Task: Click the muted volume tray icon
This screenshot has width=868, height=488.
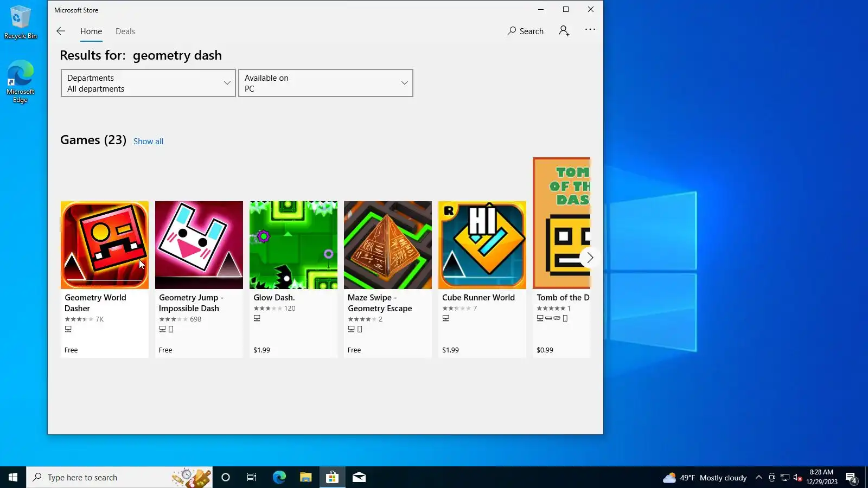Action: click(797, 478)
